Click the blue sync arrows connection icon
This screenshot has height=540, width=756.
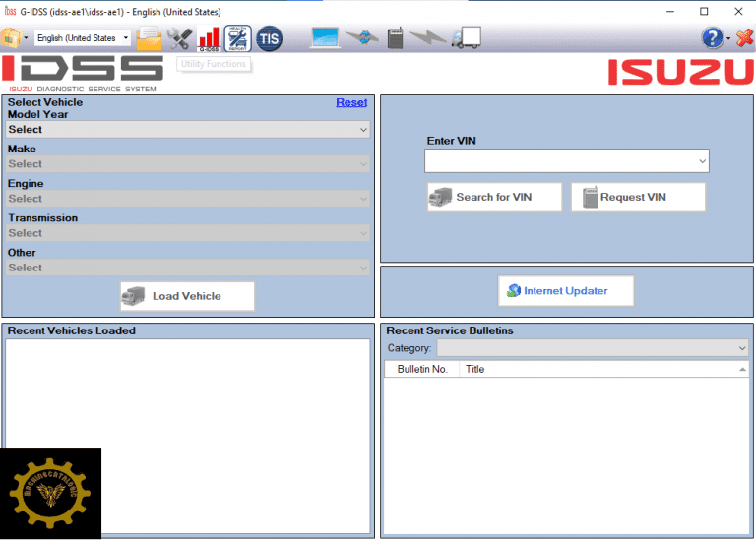(x=362, y=37)
